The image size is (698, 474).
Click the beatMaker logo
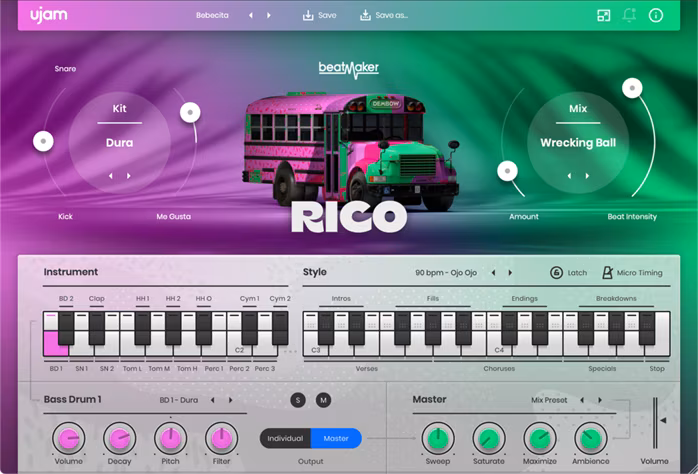(x=349, y=69)
